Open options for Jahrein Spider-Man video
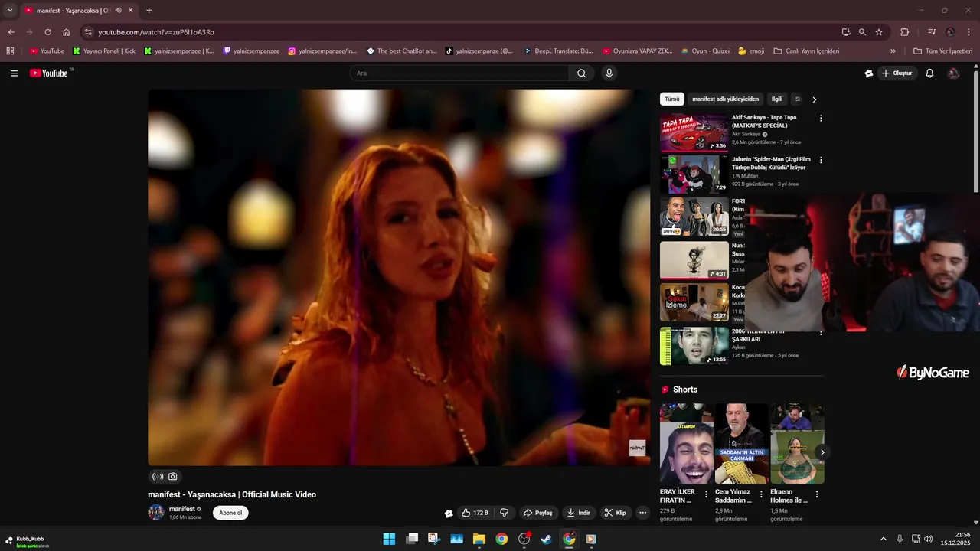980x551 pixels. tap(821, 161)
